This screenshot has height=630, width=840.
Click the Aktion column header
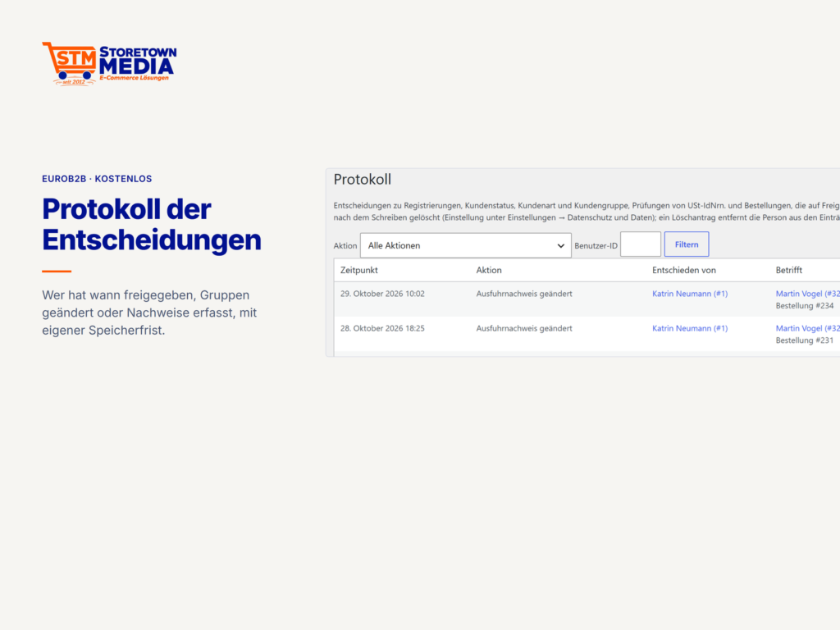489,270
